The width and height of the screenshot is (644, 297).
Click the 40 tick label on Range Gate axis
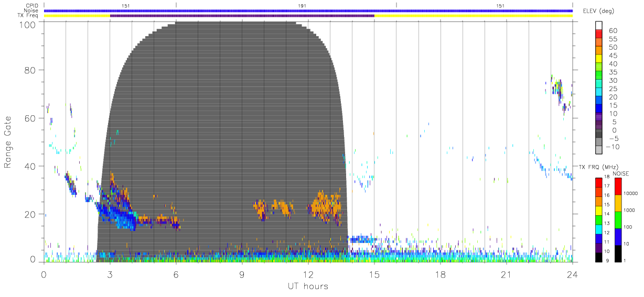tap(31, 167)
